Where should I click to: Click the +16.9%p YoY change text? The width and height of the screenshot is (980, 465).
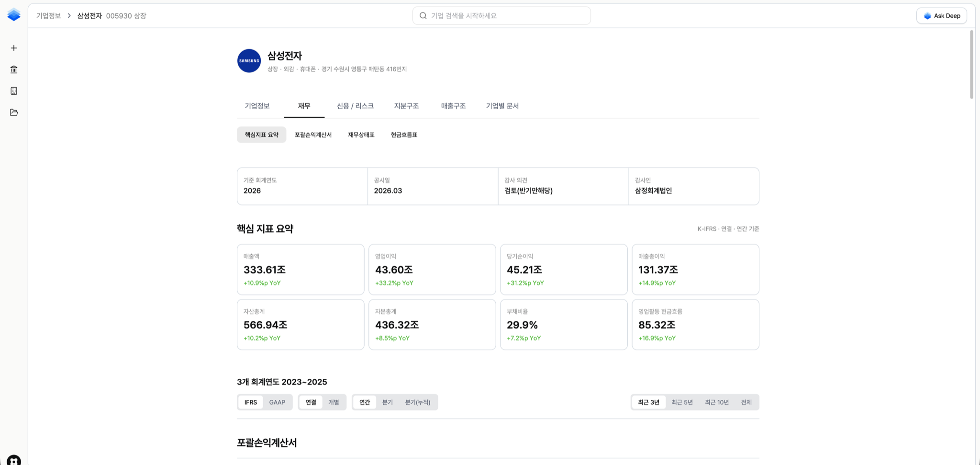point(657,338)
